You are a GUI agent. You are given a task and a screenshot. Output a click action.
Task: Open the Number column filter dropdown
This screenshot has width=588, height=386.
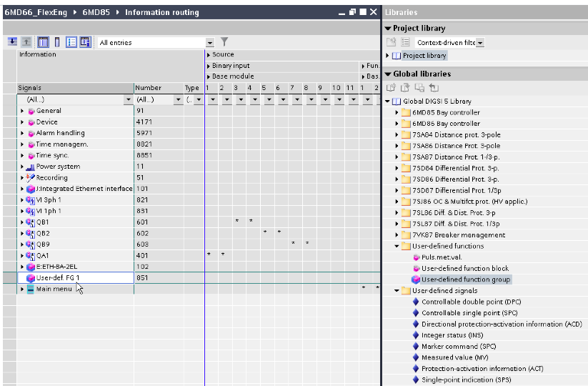178,100
